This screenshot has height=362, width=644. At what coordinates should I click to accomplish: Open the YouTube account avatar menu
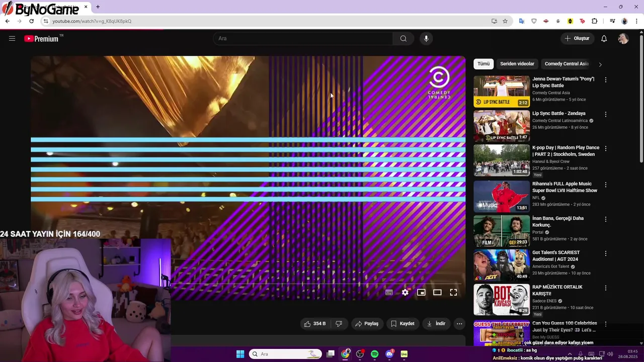[623, 39]
